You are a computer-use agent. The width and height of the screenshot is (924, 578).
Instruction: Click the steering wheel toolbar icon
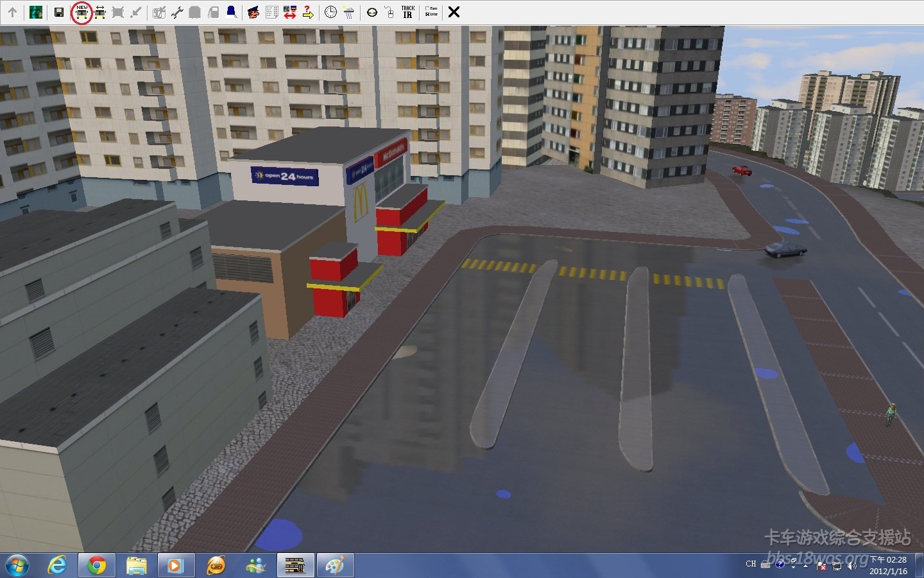point(372,12)
